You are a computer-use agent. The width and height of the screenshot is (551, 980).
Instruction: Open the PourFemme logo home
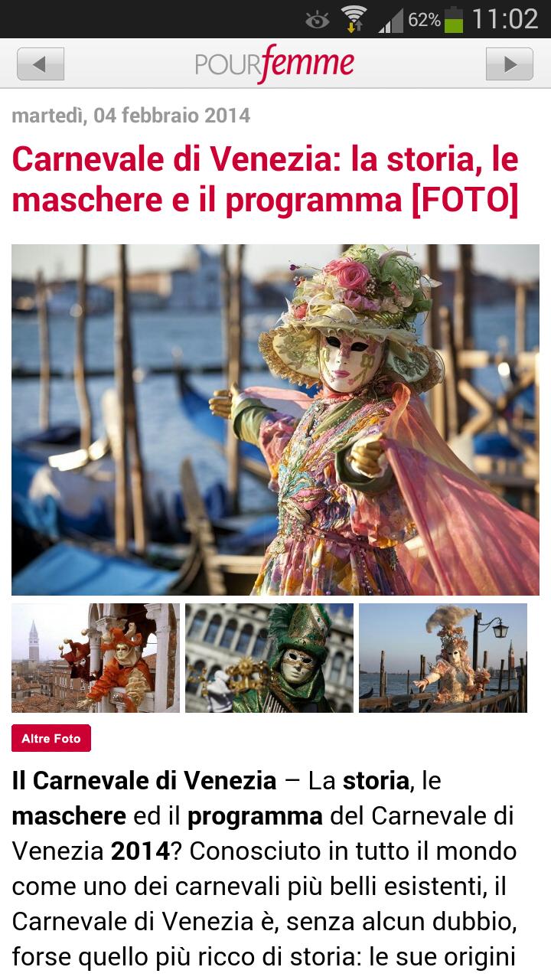275,64
